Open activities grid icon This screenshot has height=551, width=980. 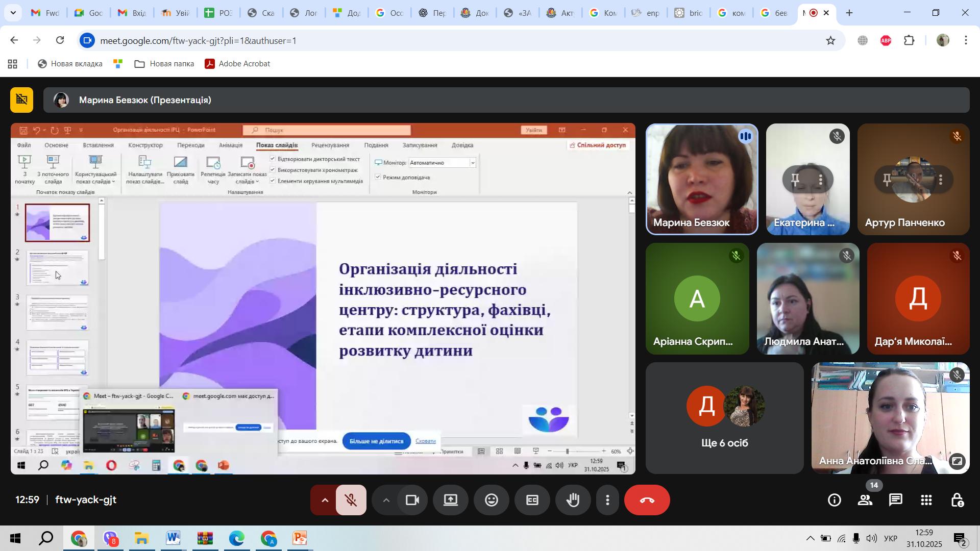[926, 500]
